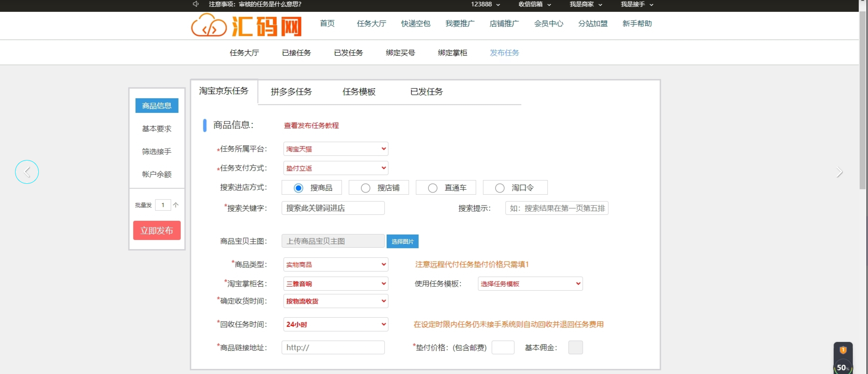Select 筛选接手 in sidebar
Screen dimensions: 868x374
tap(157, 152)
